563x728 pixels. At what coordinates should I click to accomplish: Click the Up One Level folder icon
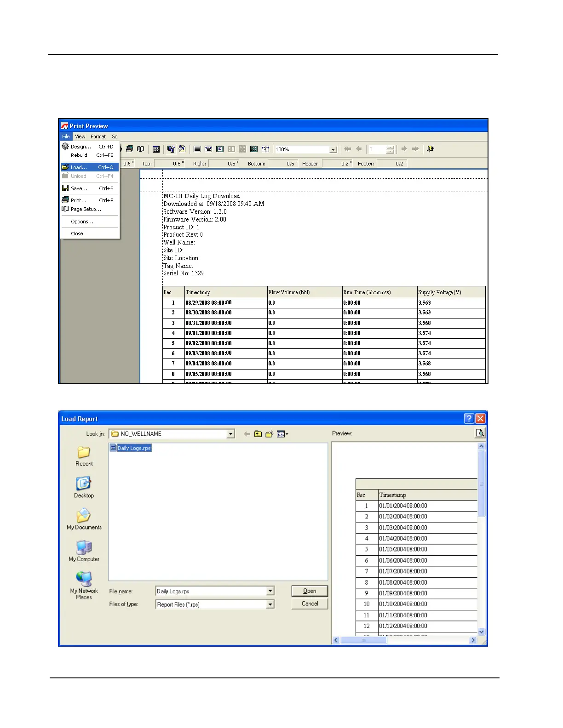258,434
